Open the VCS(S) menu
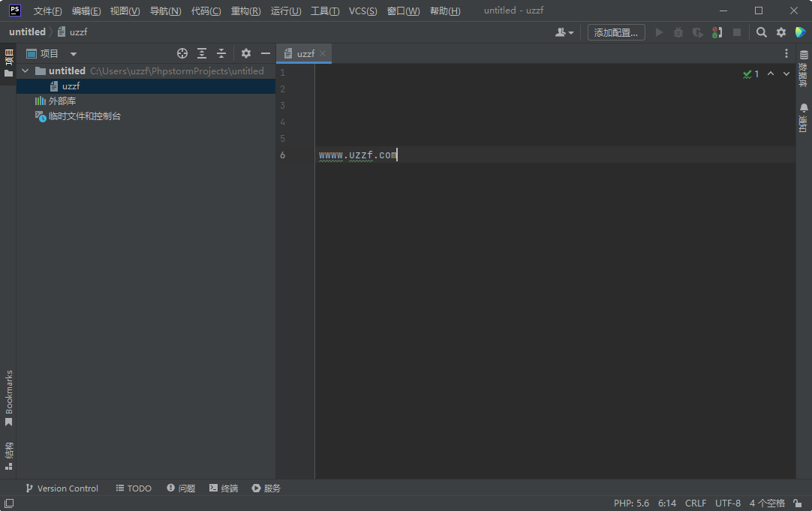 (362, 11)
